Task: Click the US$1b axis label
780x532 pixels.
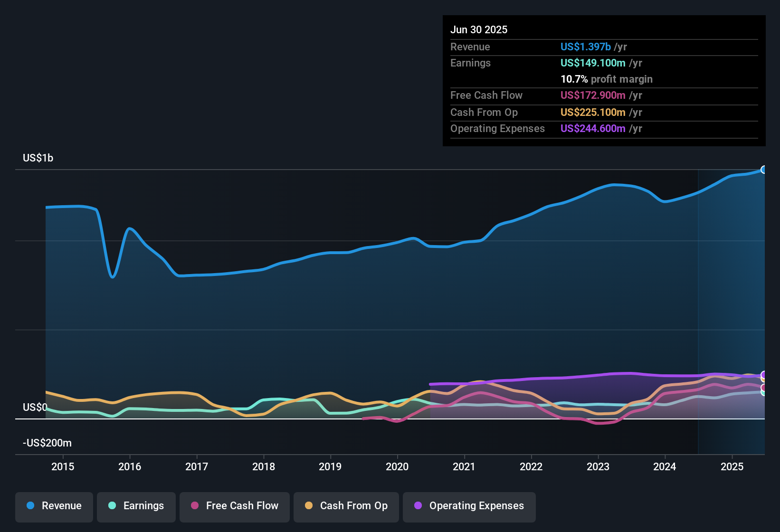Action: pyautogui.click(x=38, y=158)
